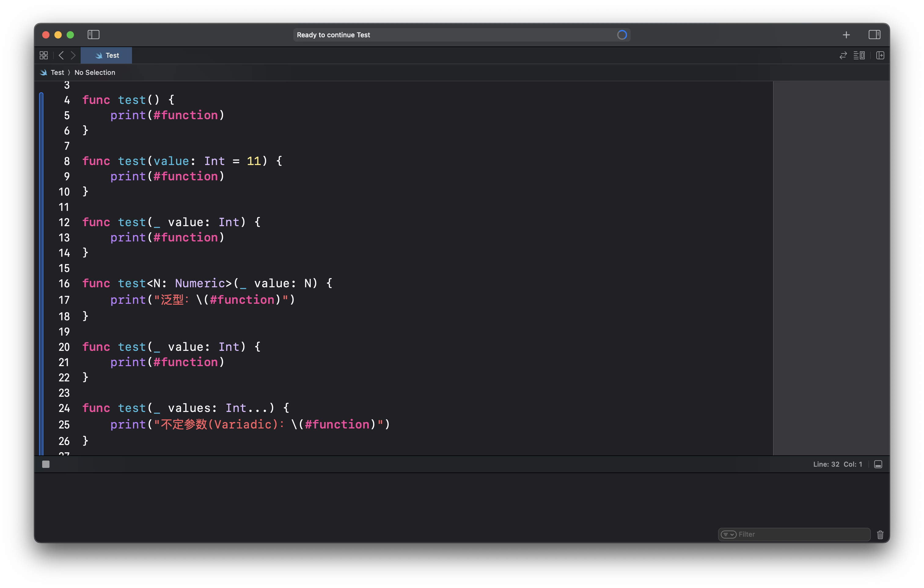Click the stop button in debug bar
The width and height of the screenshot is (924, 588).
pos(46,465)
